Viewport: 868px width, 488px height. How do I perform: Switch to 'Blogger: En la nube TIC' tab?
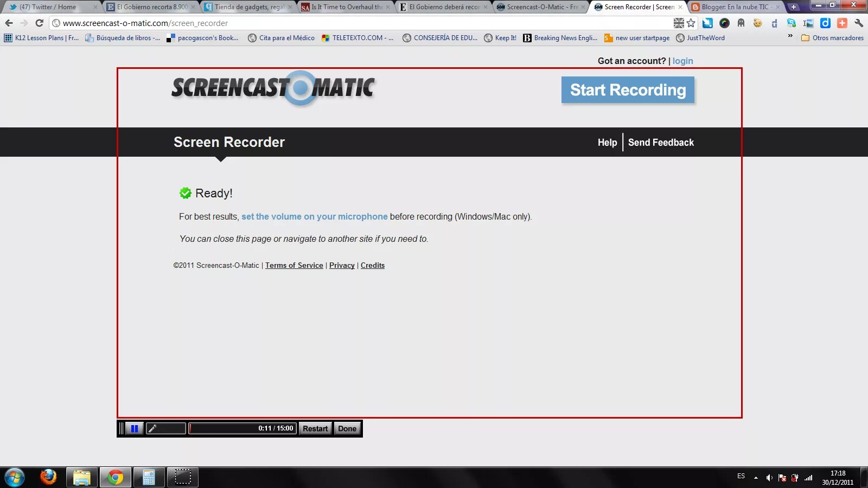pyautogui.click(x=735, y=7)
